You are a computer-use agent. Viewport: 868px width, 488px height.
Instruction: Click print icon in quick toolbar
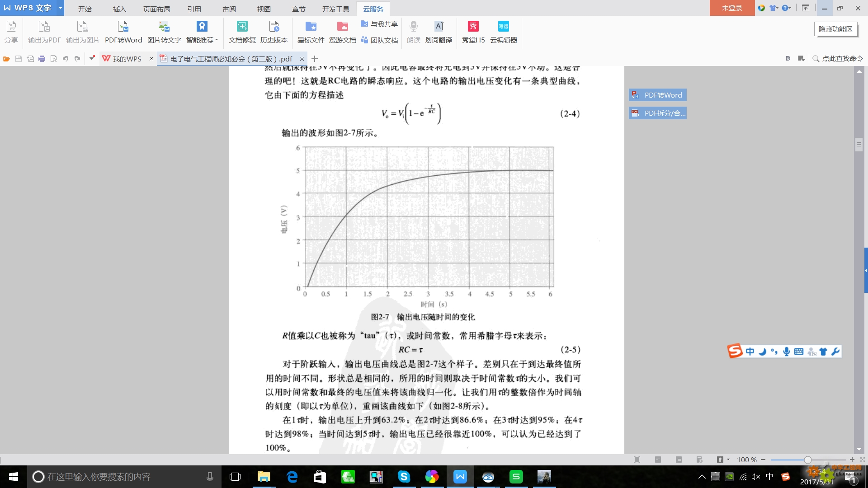click(42, 59)
